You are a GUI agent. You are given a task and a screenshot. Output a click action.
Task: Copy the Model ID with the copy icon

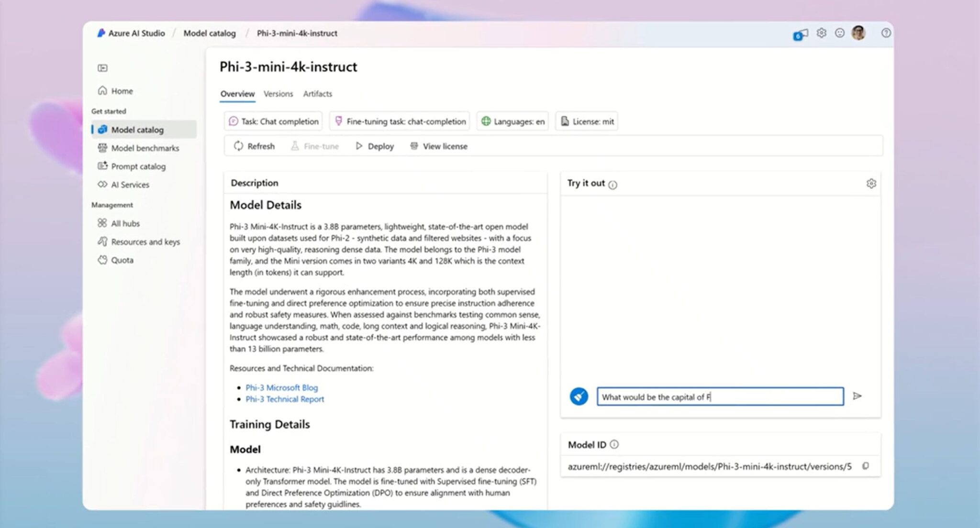pos(866,466)
